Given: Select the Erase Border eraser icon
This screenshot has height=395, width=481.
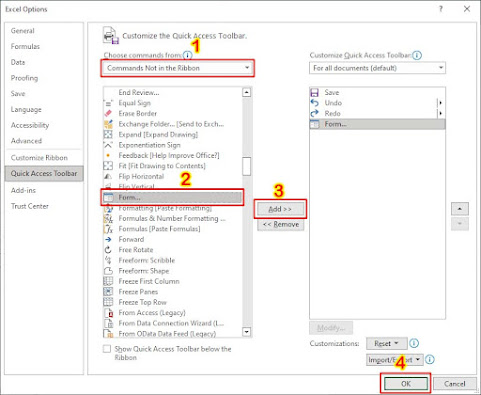Looking at the screenshot, I should point(108,113).
